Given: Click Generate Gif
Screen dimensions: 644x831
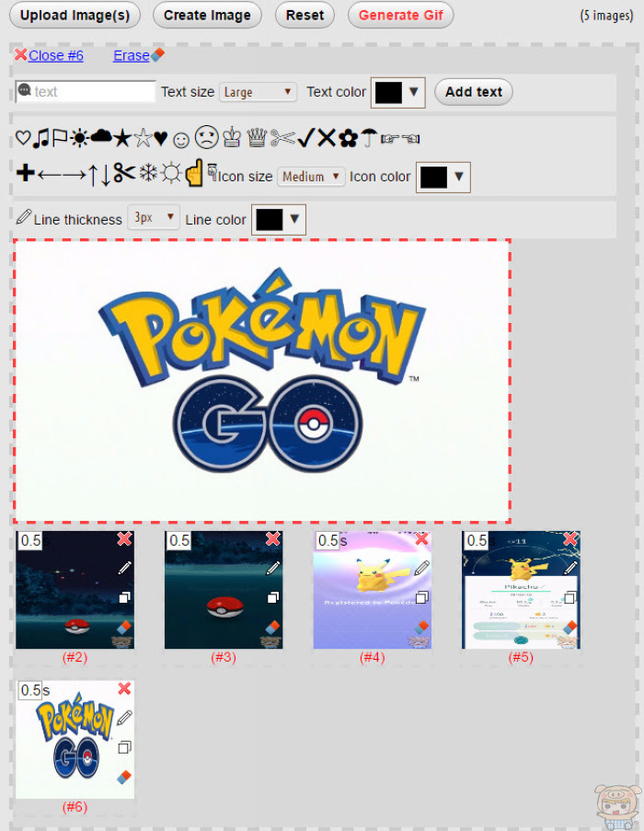Looking at the screenshot, I should point(400,15).
